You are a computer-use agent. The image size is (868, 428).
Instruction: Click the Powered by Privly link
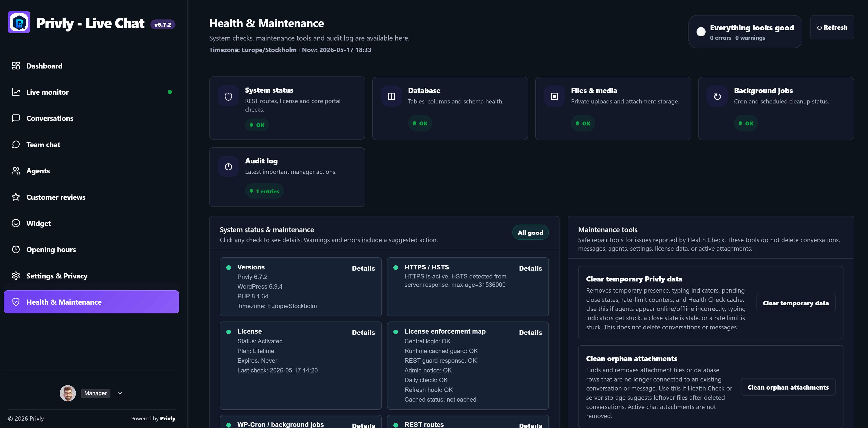click(153, 418)
